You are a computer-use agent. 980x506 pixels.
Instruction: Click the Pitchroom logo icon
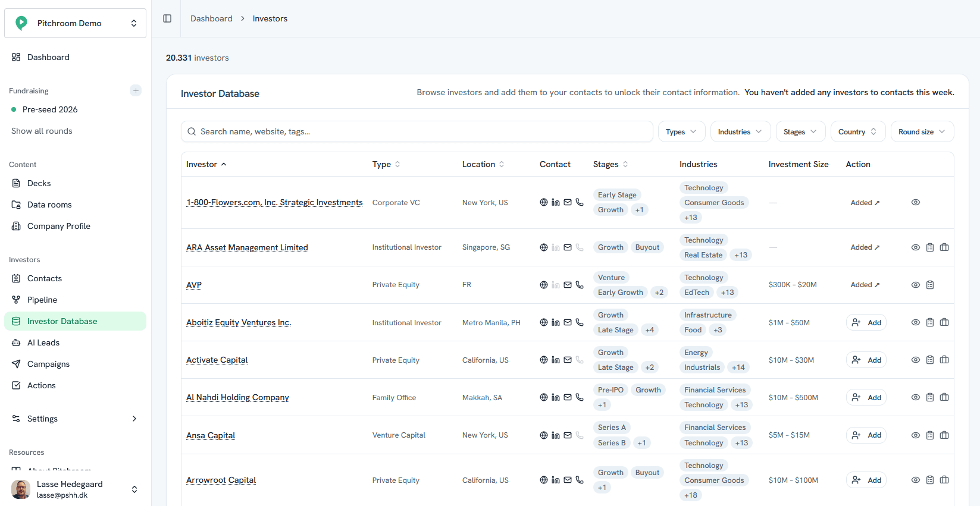pos(21,23)
